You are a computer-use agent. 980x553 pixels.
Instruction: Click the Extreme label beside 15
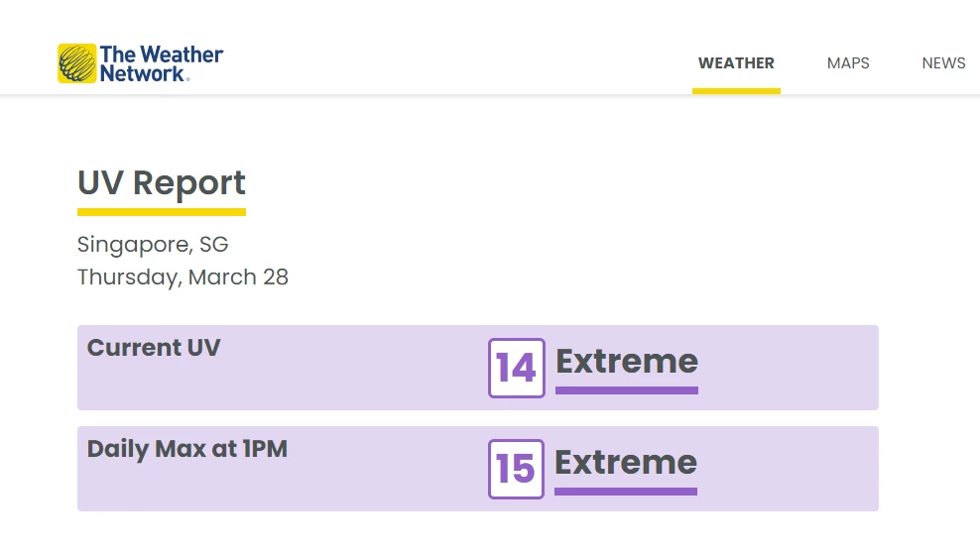(x=626, y=462)
